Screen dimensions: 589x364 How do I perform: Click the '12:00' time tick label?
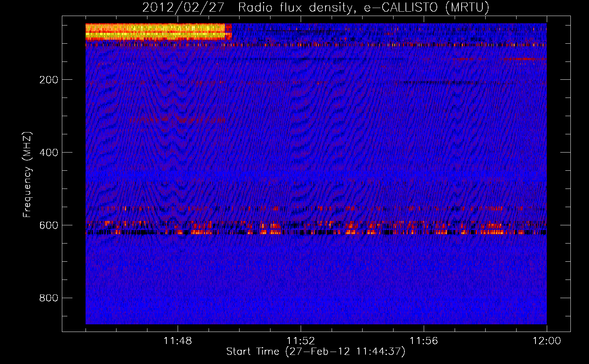[547, 341]
